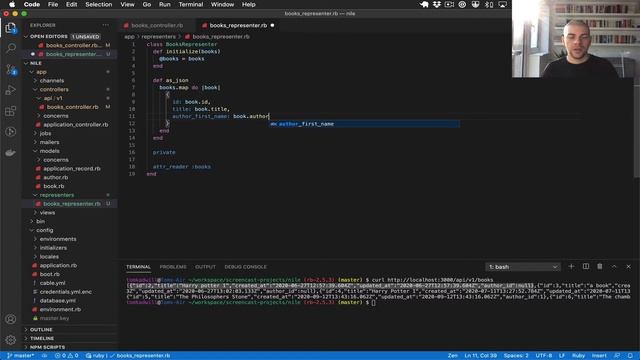Click the Dropbox icon in menu bar

pyautogui.click(x=437, y=4)
